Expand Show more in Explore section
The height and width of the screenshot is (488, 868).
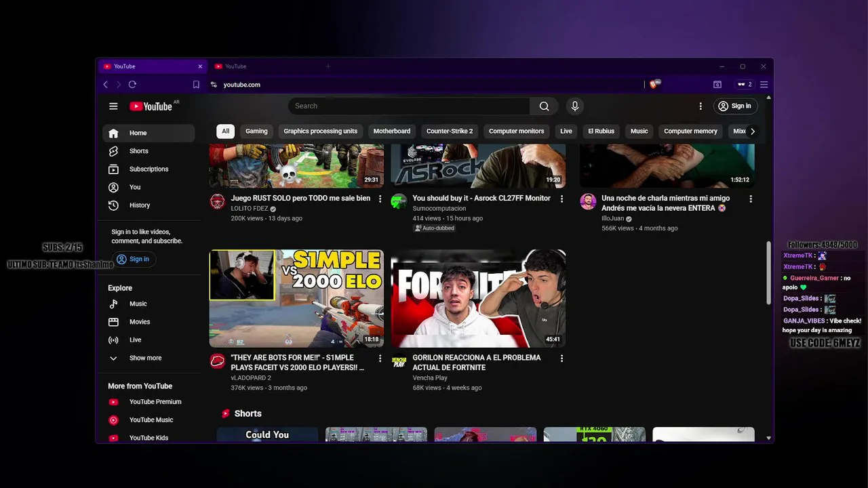[149, 358]
